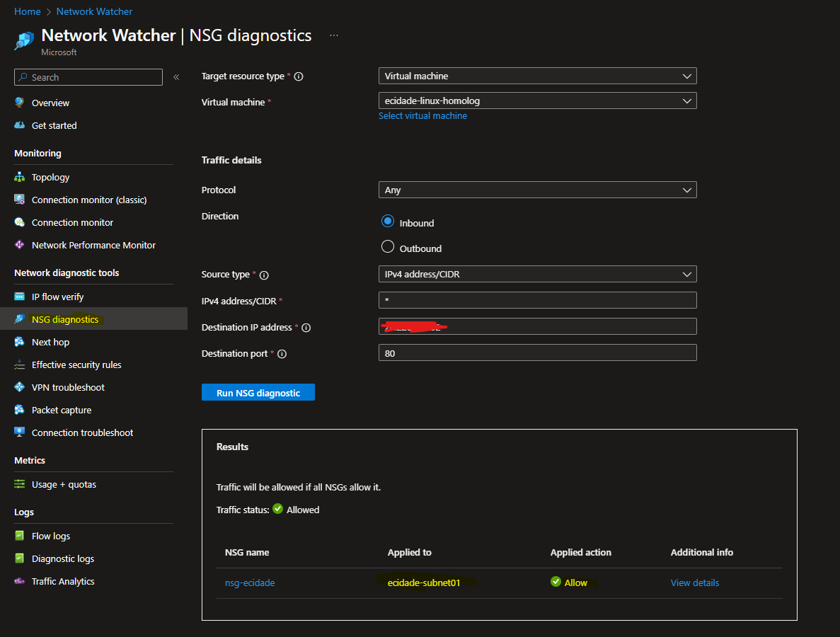Click the Network Performance Monitor icon
This screenshot has width=840, height=637.
click(x=19, y=244)
